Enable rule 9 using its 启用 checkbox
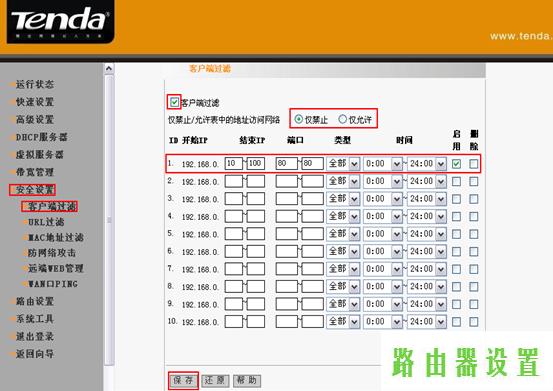 point(456,304)
